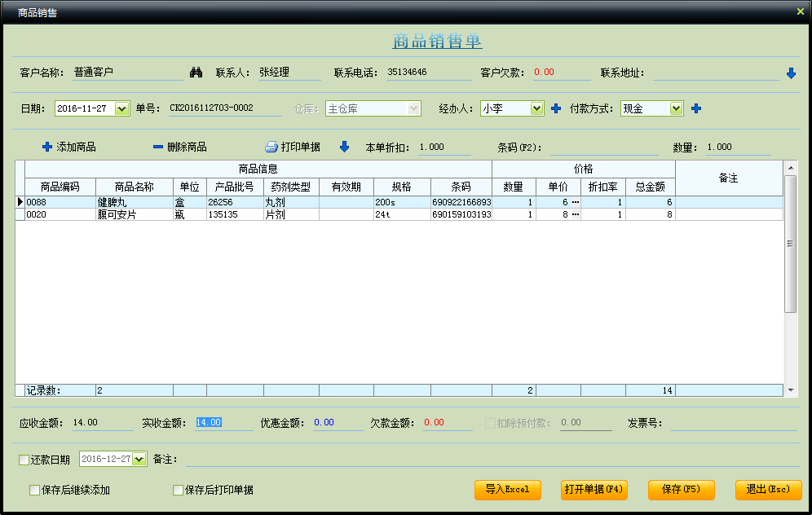Viewport: 812px width, 515px height.
Task: Click the 总金额 column header
Action: pyautogui.click(x=651, y=187)
